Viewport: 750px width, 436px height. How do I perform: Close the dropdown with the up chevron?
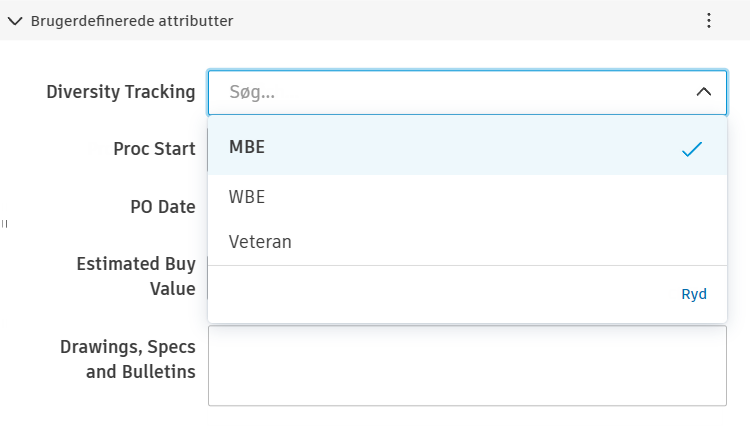click(703, 92)
